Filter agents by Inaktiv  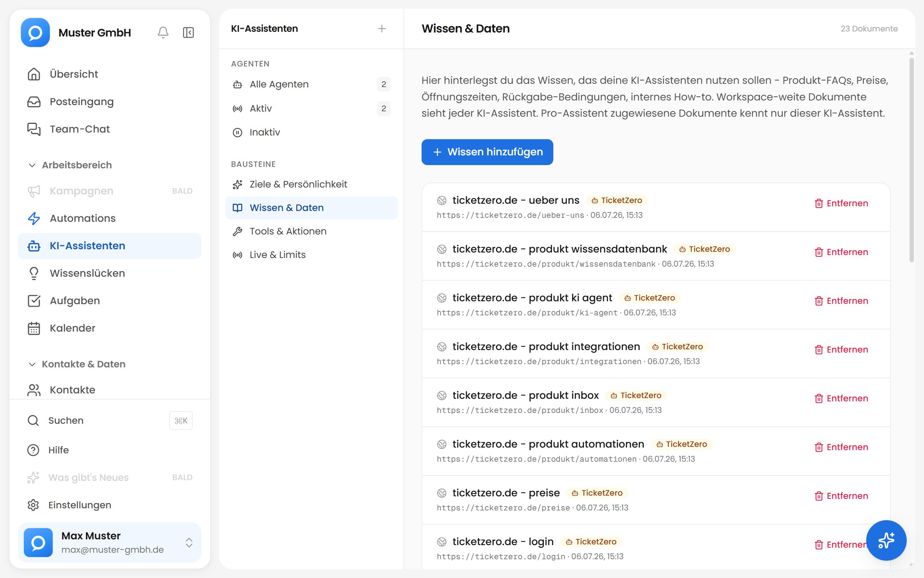tap(311, 132)
